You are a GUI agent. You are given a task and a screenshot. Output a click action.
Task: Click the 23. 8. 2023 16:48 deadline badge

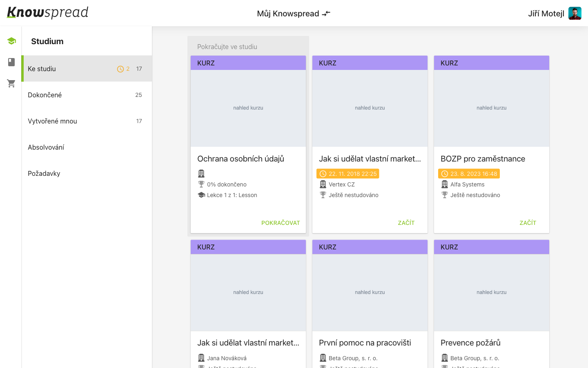(x=469, y=174)
